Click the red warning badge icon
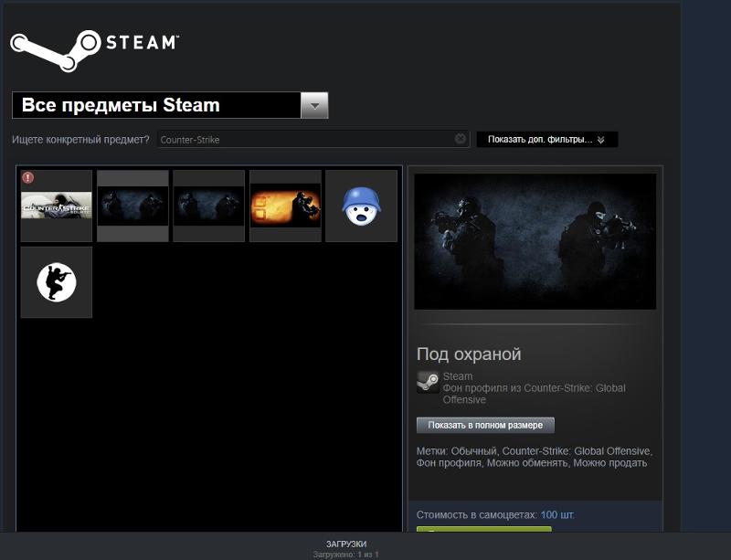 click(x=28, y=177)
